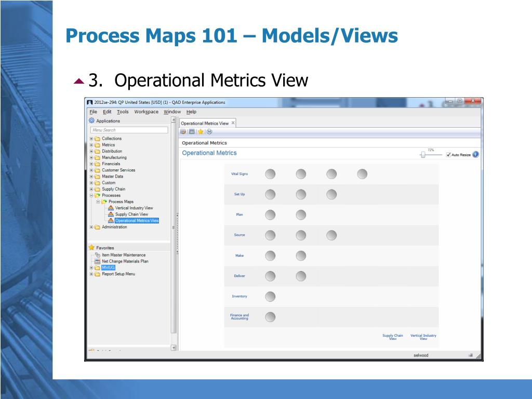Click the second circle in the Vital Signs row
Image resolution: width=532 pixels, height=399 pixels.
[301, 174]
